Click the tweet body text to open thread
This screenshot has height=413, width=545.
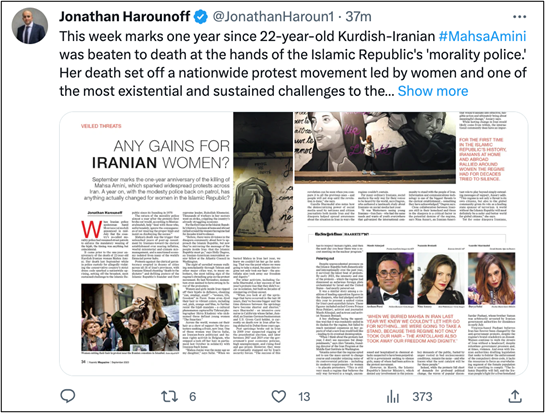click(293, 64)
